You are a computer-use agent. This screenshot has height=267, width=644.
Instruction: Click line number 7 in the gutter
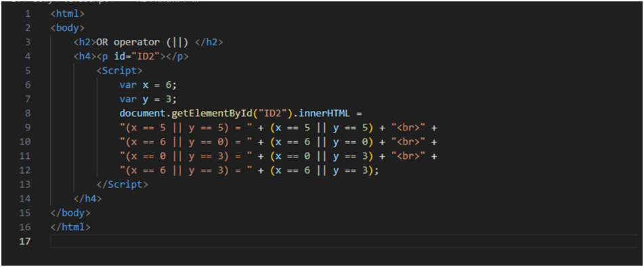tap(28, 99)
